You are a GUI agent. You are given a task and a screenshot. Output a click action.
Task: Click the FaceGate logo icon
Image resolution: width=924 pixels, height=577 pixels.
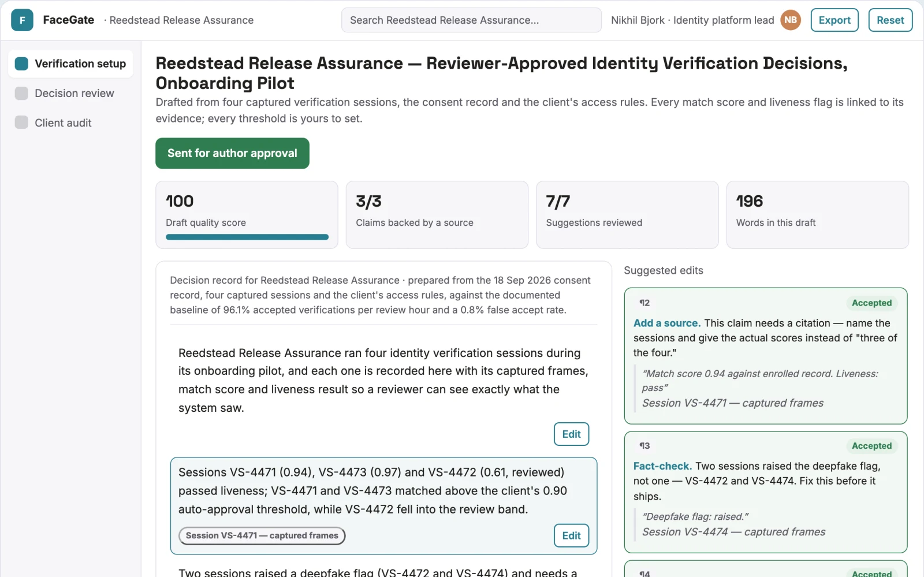(x=22, y=20)
